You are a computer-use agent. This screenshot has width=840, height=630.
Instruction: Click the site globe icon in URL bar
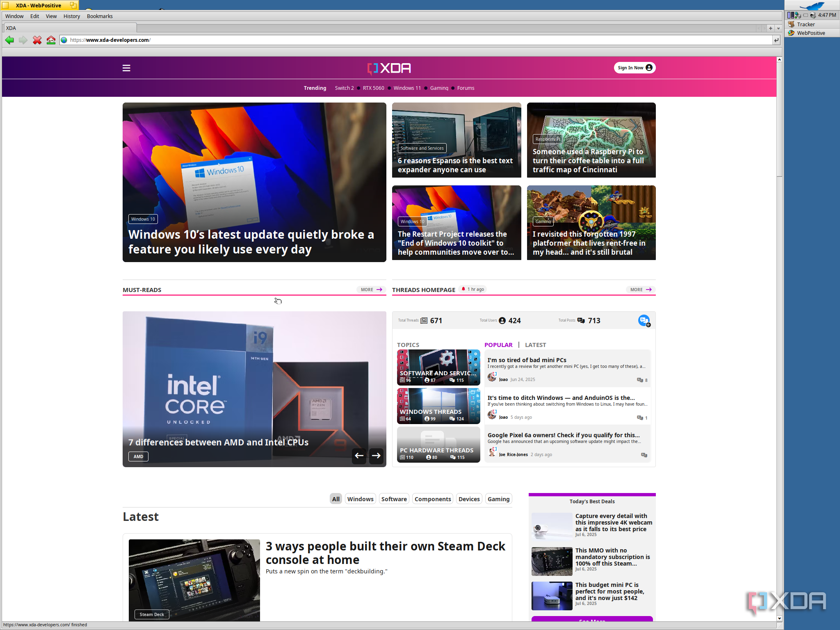coord(64,40)
